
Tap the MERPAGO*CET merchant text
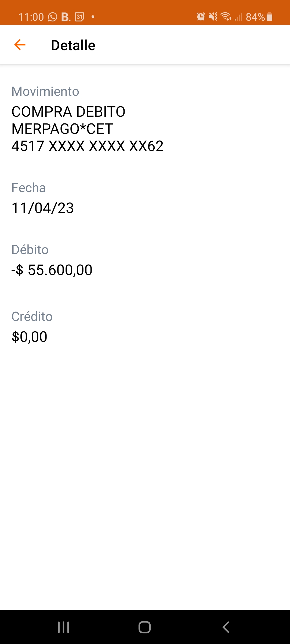(x=62, y=129)
